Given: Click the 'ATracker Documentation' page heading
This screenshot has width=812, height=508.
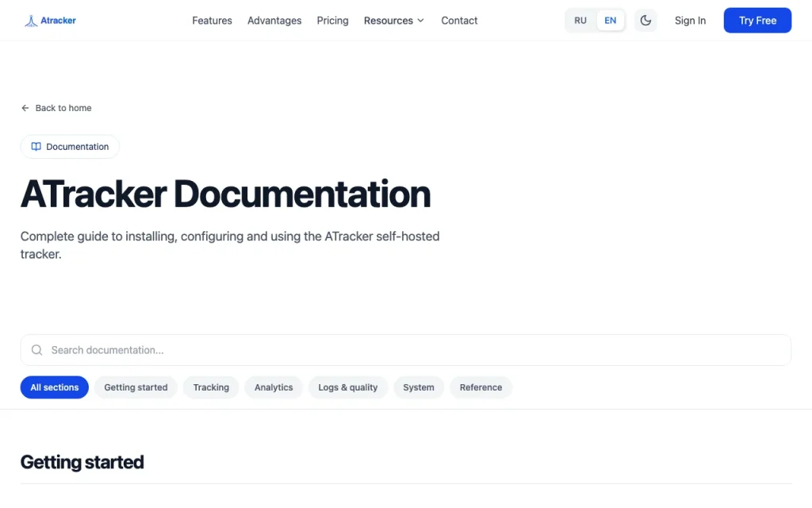Looking at the screenshot, I should pyautogui.click(x=225, y=194).
